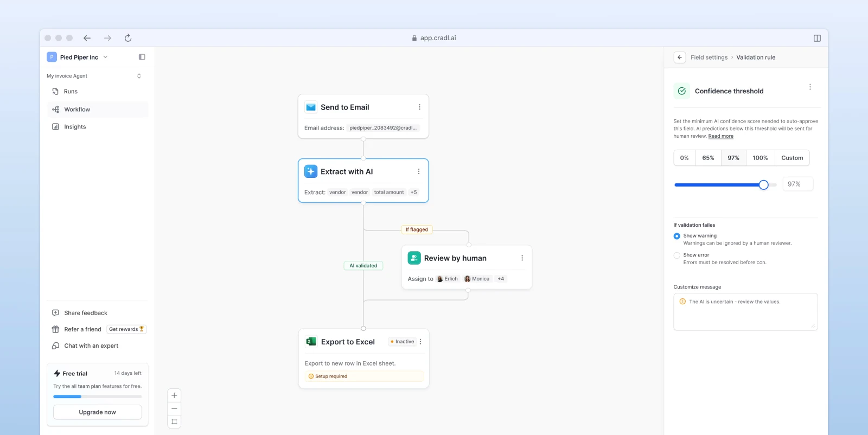Click the Erlich assignee chip
Viewport: 868px width, 435px height.
[448, 279]
